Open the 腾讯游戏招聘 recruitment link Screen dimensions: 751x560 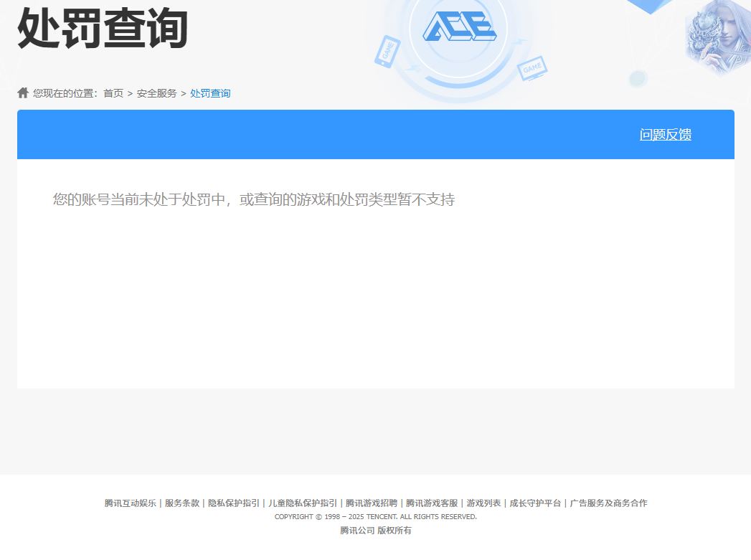[x=371, y=503]
